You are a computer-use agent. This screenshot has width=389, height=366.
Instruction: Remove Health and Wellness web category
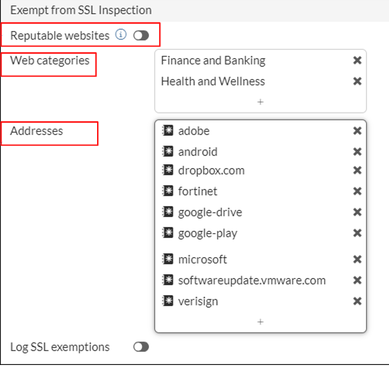coord(357,81)
